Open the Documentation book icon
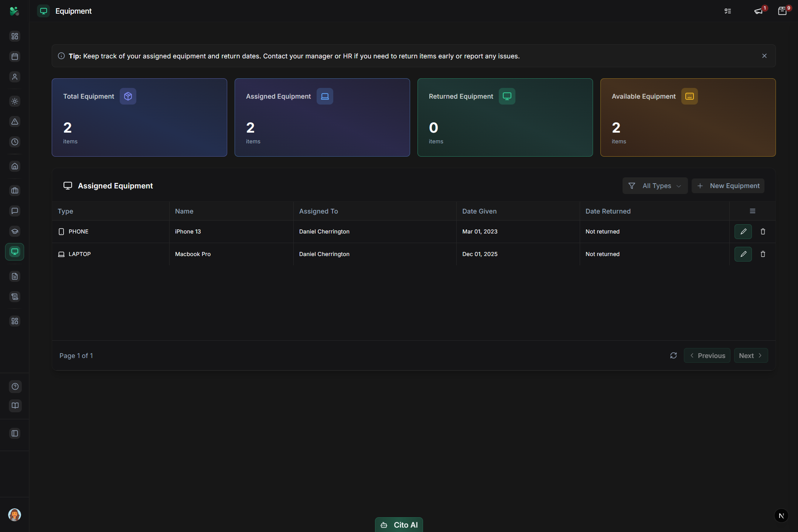This screenshot has height=532, width=798. [15, 406]
